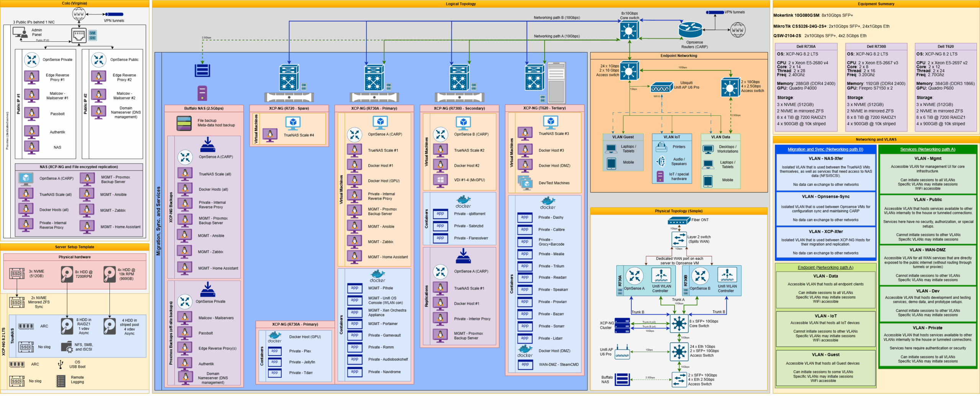Select the Fiber ONT device icon
This screenshot has height=410, width=980.
pos(679,221)
